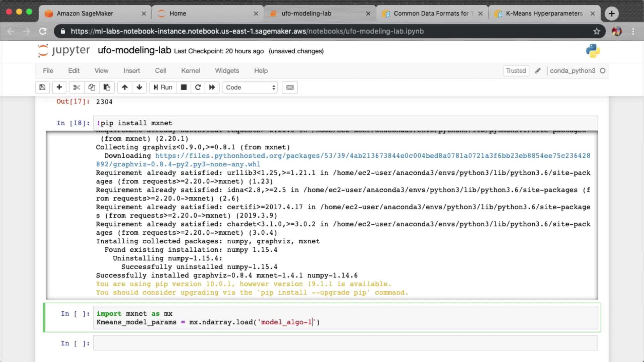Viewport: 644px width, 362px height.
Task: Open the command palette keyboard icon
Action: click(x=290, y=87)
